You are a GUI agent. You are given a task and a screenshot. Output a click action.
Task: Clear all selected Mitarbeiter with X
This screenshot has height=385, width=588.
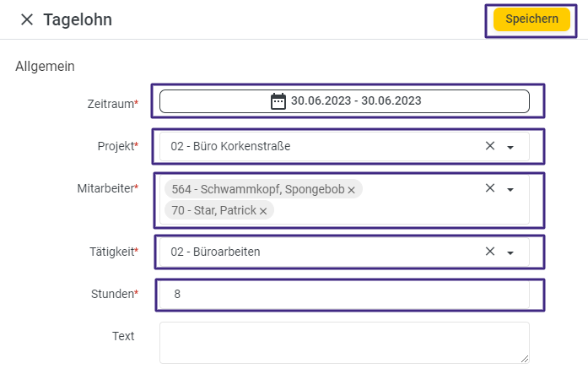point(490,188)
